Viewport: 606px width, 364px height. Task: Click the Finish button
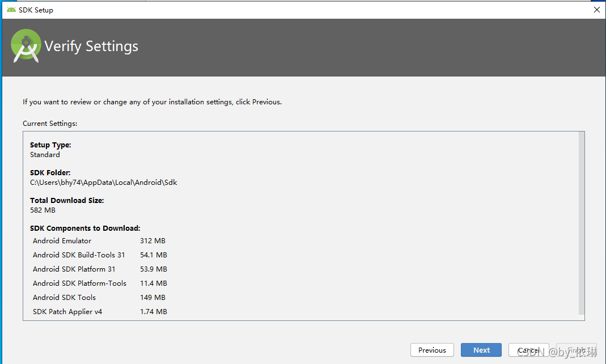tap(576, 350)
